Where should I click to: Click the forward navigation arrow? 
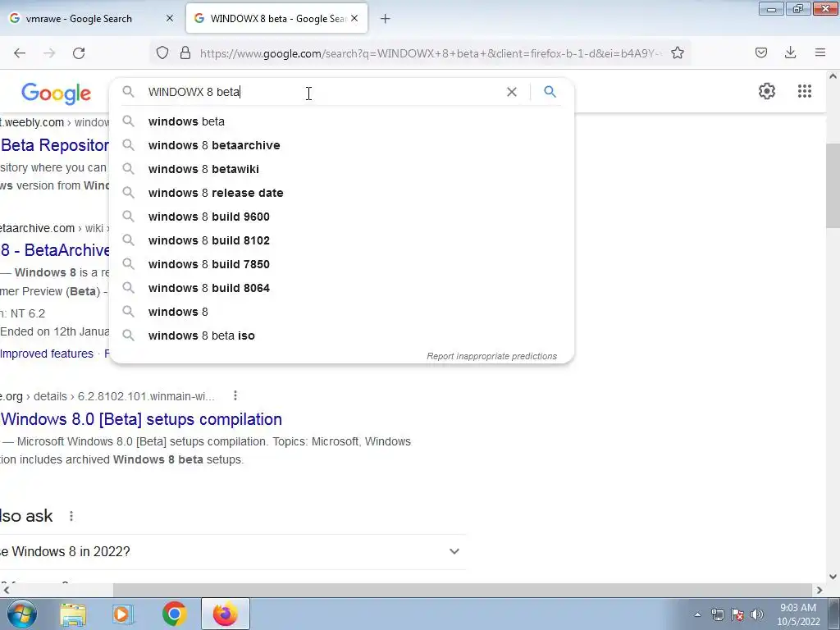coord(49,53)
